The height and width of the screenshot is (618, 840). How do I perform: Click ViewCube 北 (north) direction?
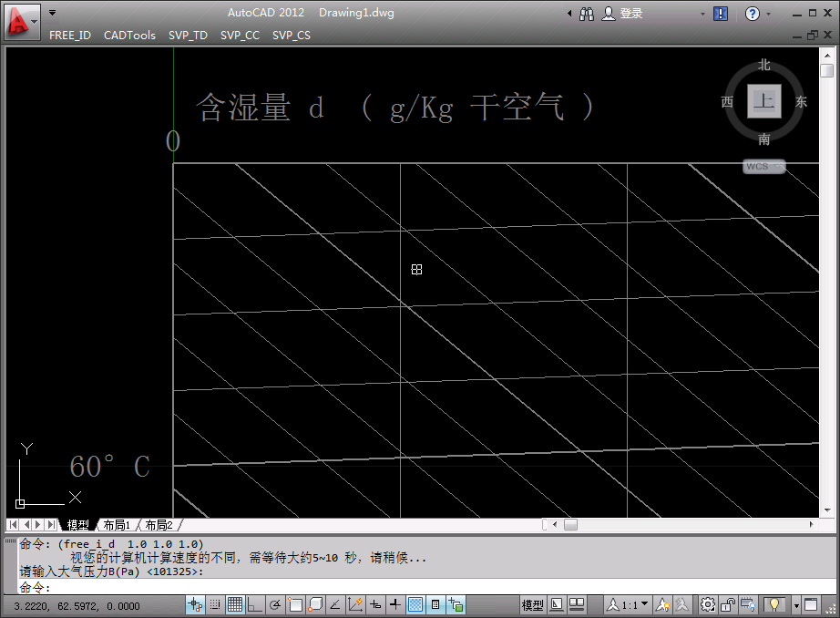click(764, 66)
